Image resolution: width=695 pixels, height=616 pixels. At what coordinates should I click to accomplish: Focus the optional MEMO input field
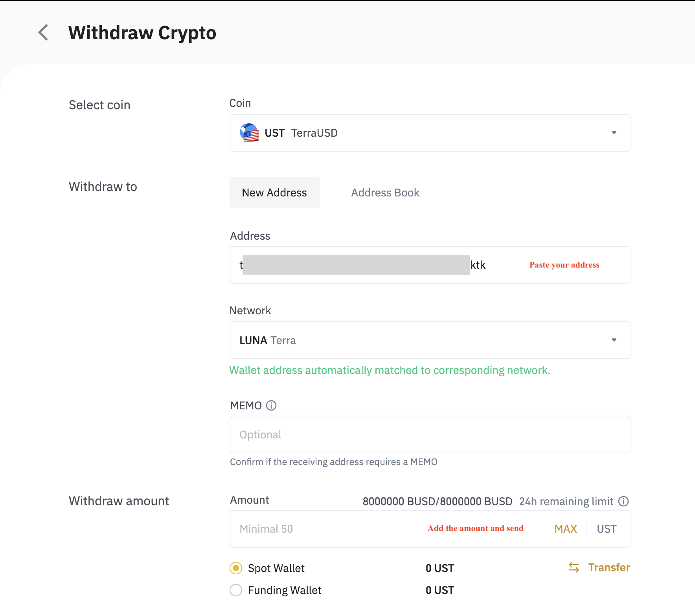[430, 434]
